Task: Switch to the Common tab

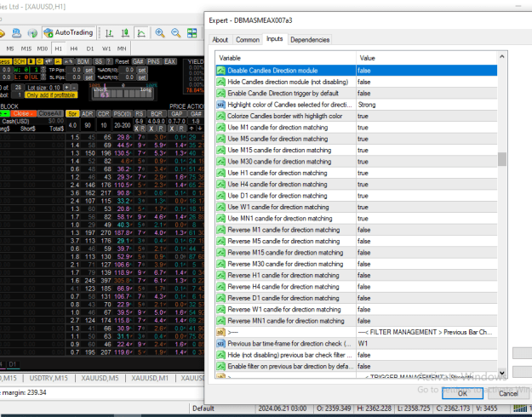Action: (248, 40)
